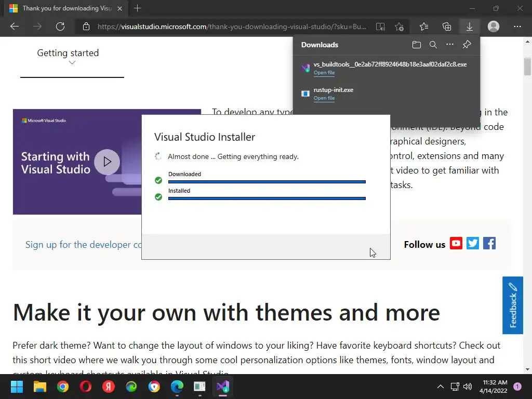
Task: Open the notification badge in taskbar
Action: (517, 387)
